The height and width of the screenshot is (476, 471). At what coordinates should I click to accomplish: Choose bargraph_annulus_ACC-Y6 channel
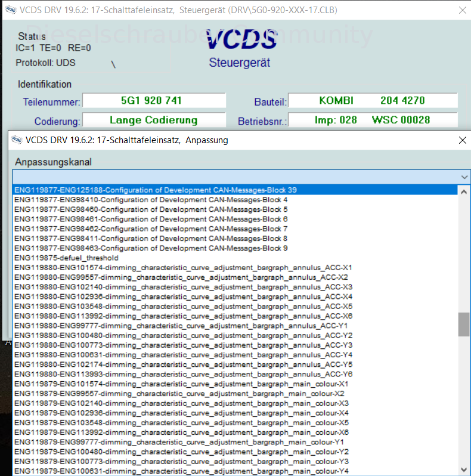235,375
